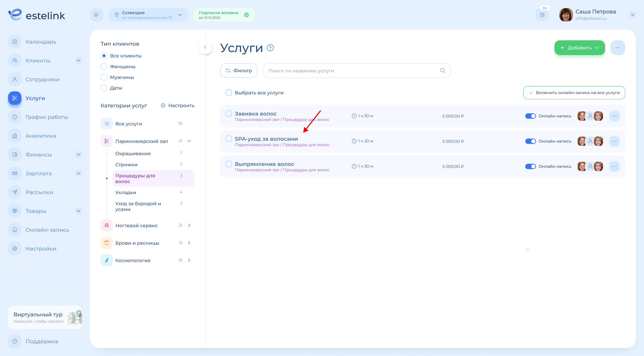This screenshot has height=356, width=644.
Task: Click the search magnifier icon
Action: tap(443, 71)
